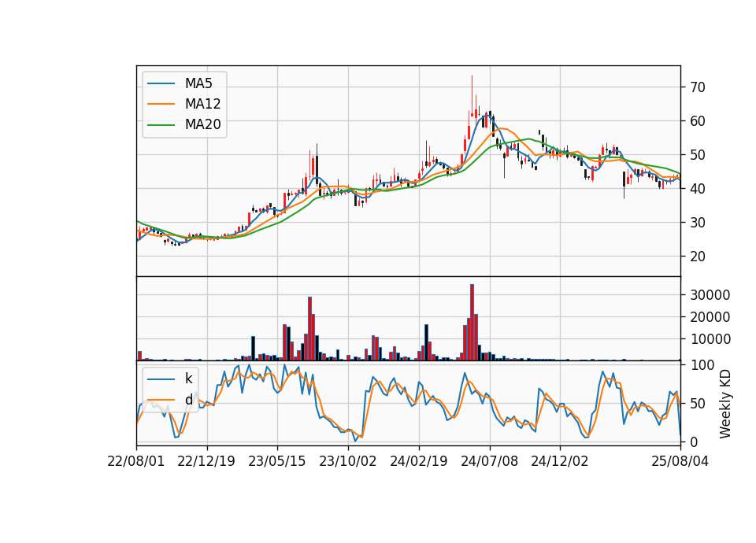Image resolution: width=756 pixels, height=543 pixels.
Task: Click the MA12 legend label
Action: pyautogui.click(x=202, y=104)
